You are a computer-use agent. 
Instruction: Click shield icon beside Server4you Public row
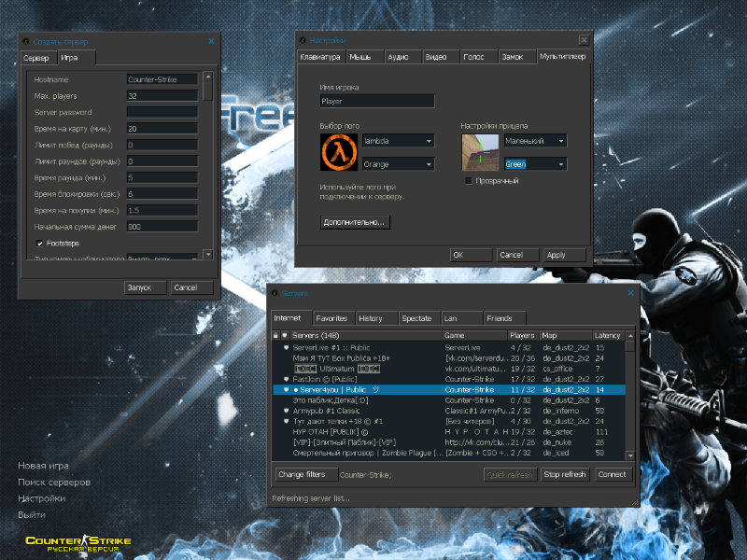click(x=286, y=389)
